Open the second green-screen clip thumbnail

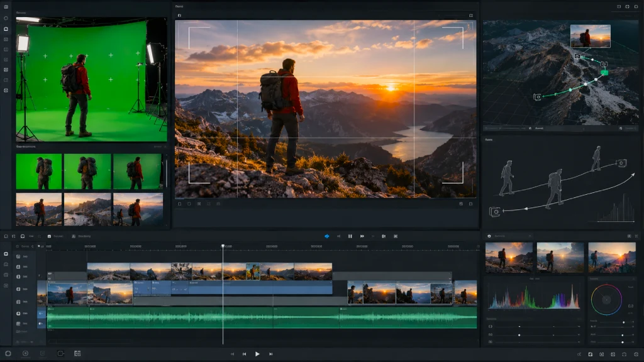[87, 172]
